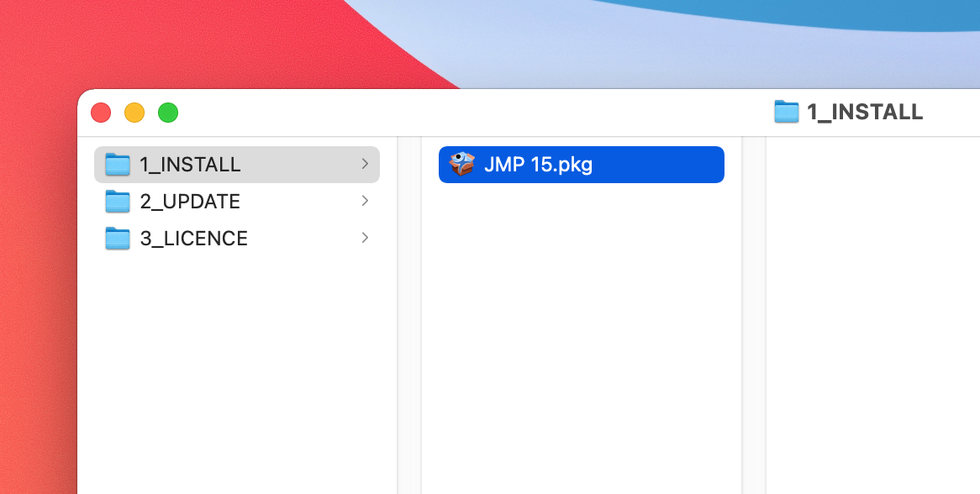The image size is (980, 494).
Task: Click the 2_UPDATE folder icon
Action: tap(118, 202)
